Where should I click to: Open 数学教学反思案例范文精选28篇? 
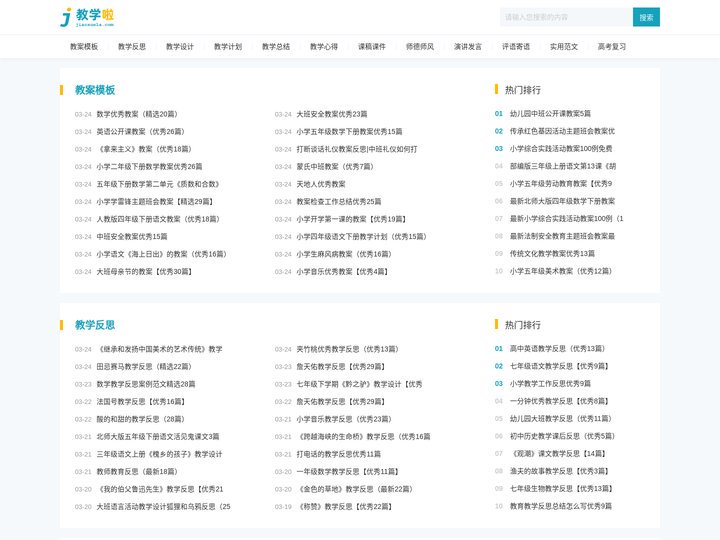(146, 384)
